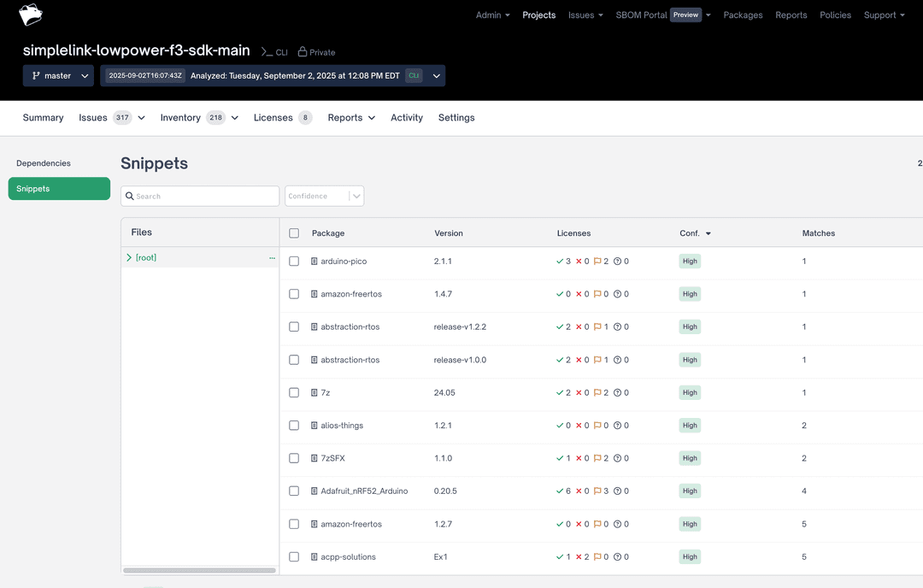Select the checkbox on the 7zSFX row

[x=294, y=458]
